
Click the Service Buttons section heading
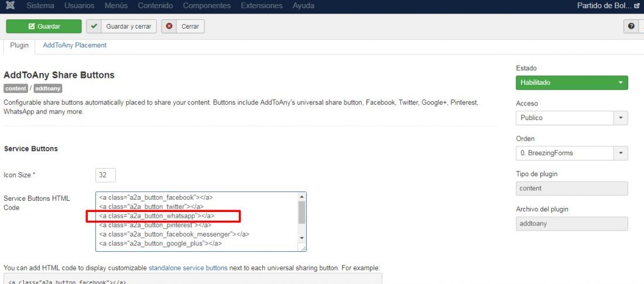(x=31, y=149)
